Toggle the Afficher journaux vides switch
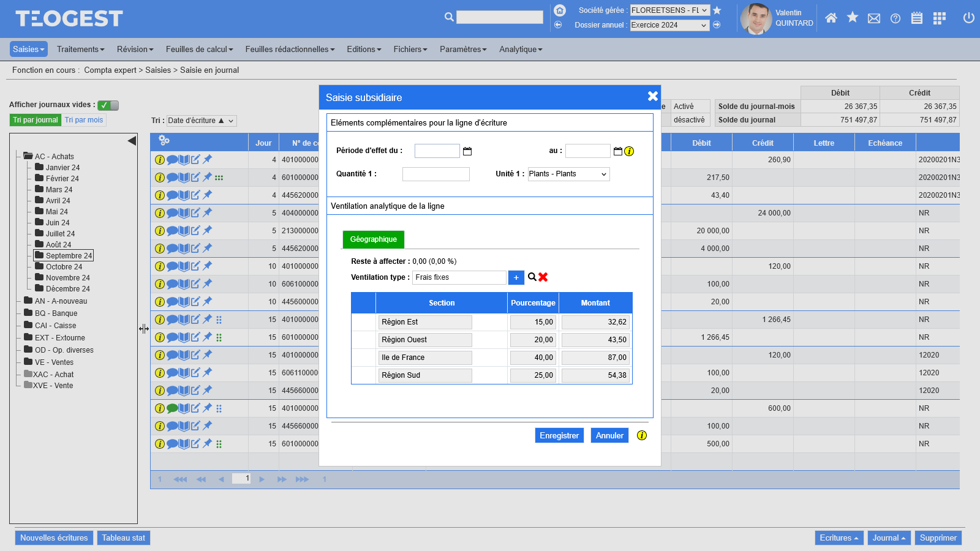The width and height of the screenshot is (980, 551). click(x=108, y=105)
